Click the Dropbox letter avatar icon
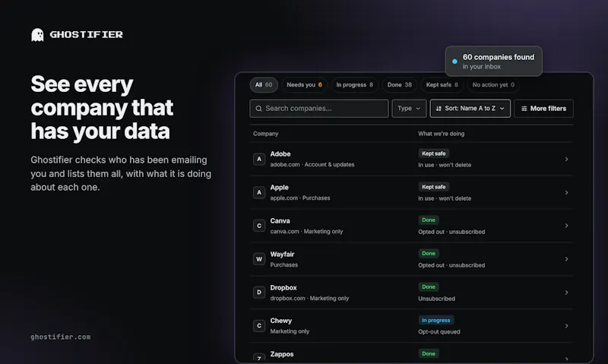This screenshot has height=364, width=608. click(259, 293)
